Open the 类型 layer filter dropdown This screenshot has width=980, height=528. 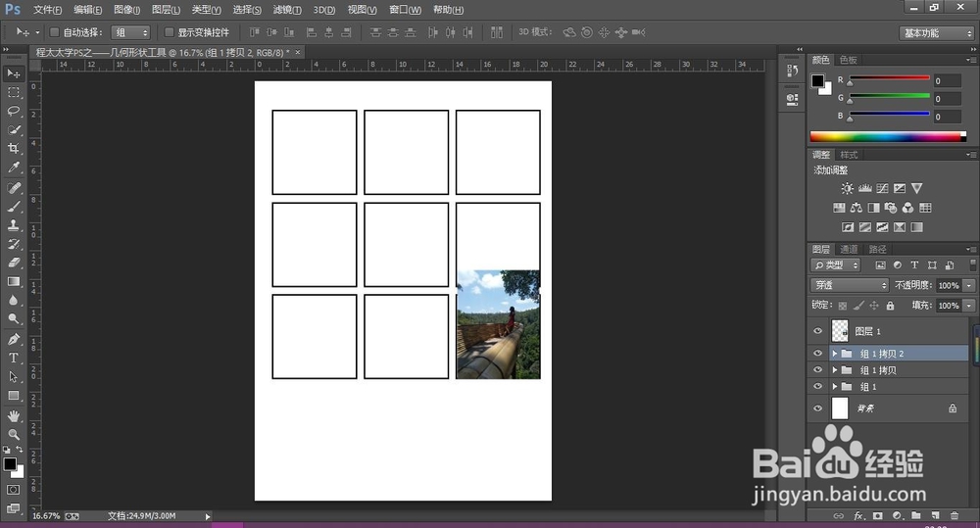(836, 264)
